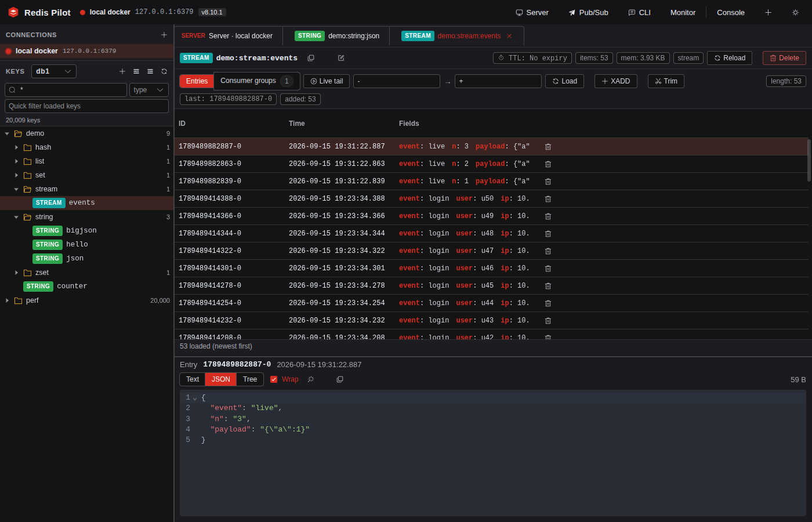This screenshot has height=522, width=812.
Task: Add a new connection with plus icon
Action: [x=164, y=35]
